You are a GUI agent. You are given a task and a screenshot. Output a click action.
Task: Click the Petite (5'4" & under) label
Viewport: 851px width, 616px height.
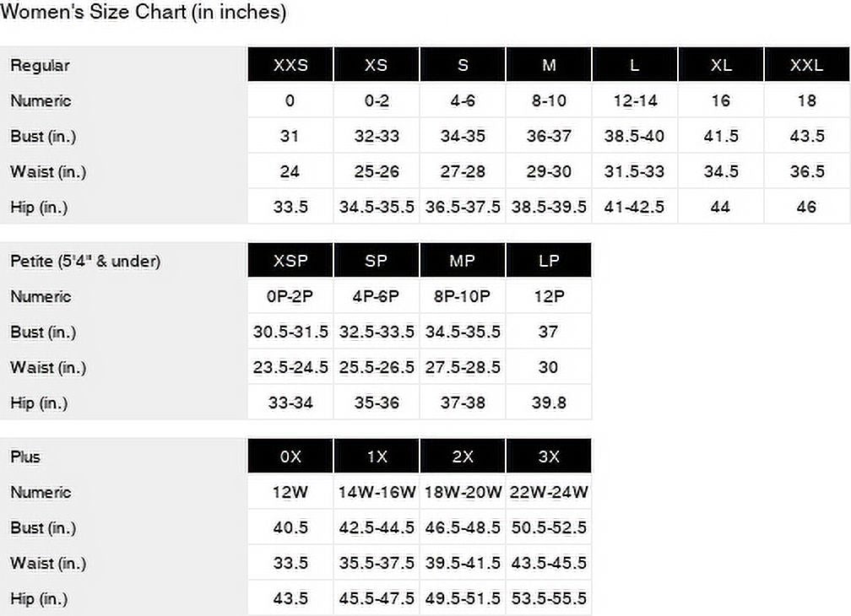point(85,261)
